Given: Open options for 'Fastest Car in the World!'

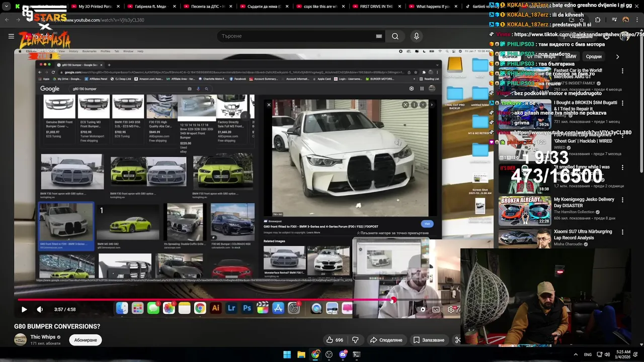Looking at the screenshot, I should (x=622, y=71).
